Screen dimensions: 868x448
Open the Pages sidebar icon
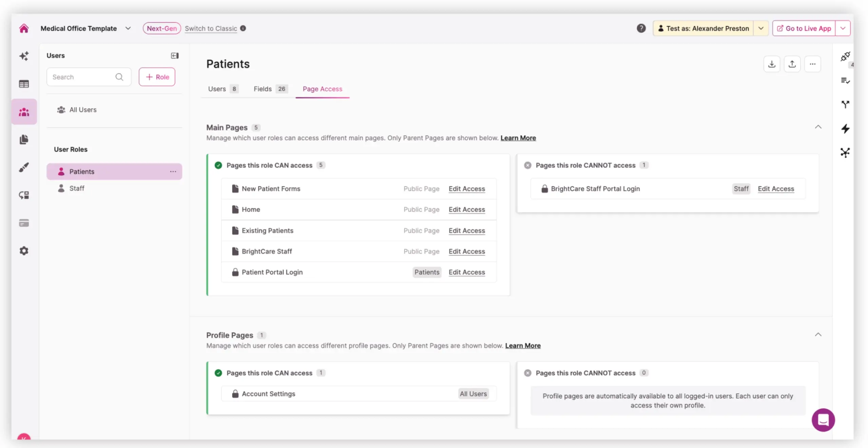pos(24,139)
